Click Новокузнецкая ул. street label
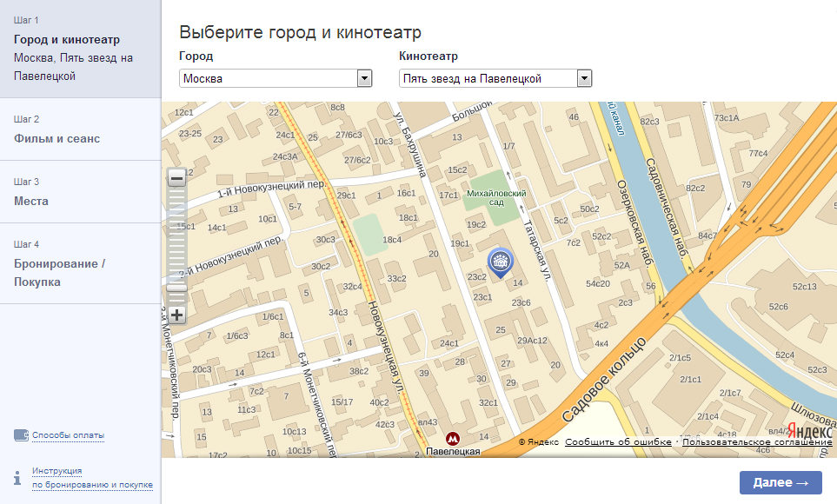Viewport: 837px width, 504px height. coord(385,347)
